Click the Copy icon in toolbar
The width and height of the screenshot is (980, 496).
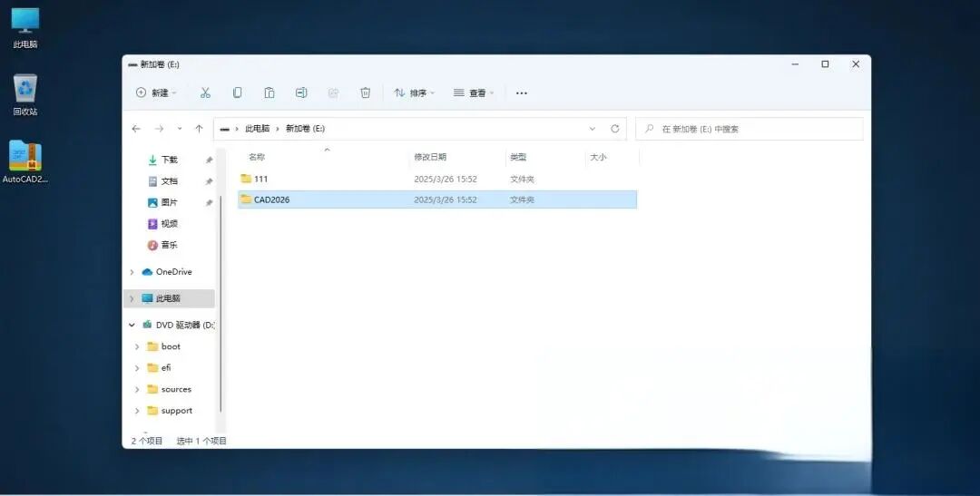237,93
